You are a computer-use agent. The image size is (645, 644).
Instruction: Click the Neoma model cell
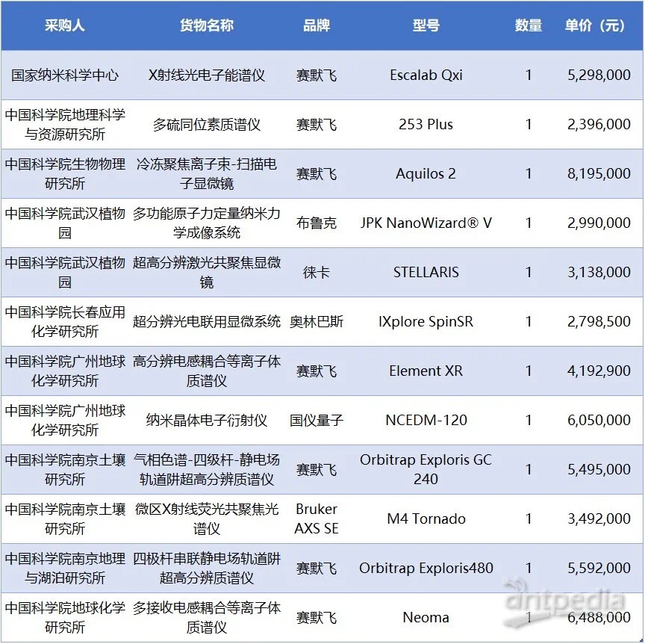(426, 618)
